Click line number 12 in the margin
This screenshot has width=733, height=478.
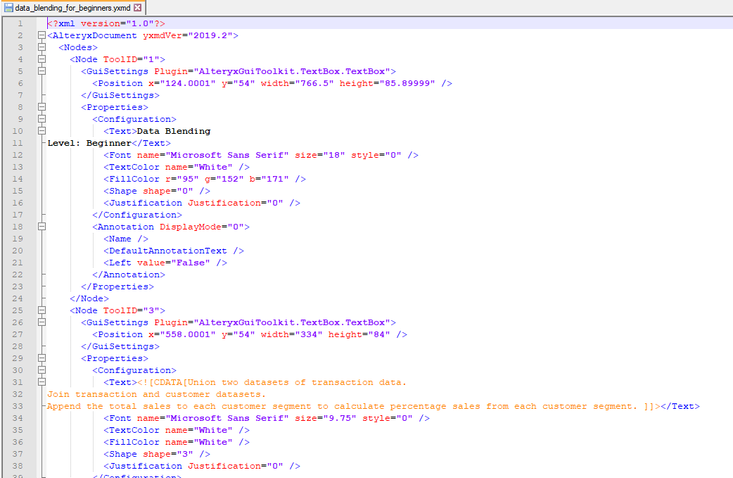(x=17, y=155)
